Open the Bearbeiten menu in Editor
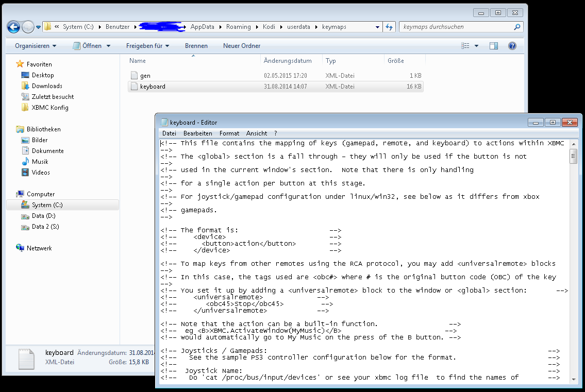585x392 pixels. pyautogui.click(x=198, y=133)
